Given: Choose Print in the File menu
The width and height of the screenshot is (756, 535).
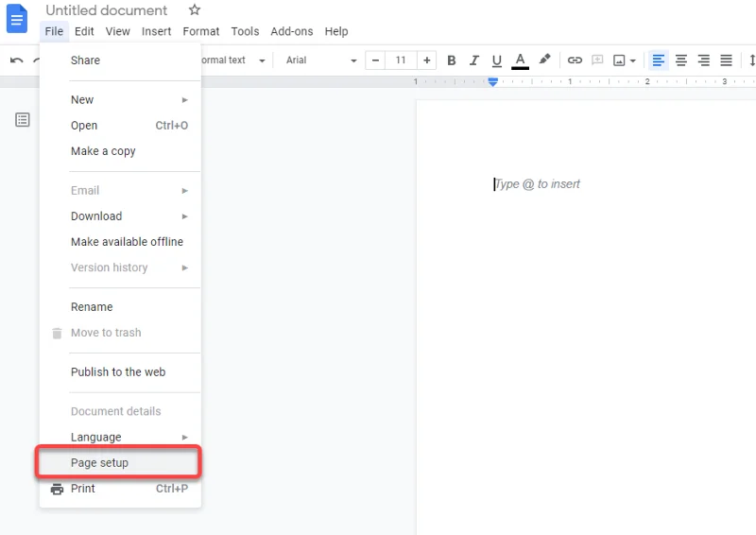Looking at the screenshot, I should (x=120, y=489).
